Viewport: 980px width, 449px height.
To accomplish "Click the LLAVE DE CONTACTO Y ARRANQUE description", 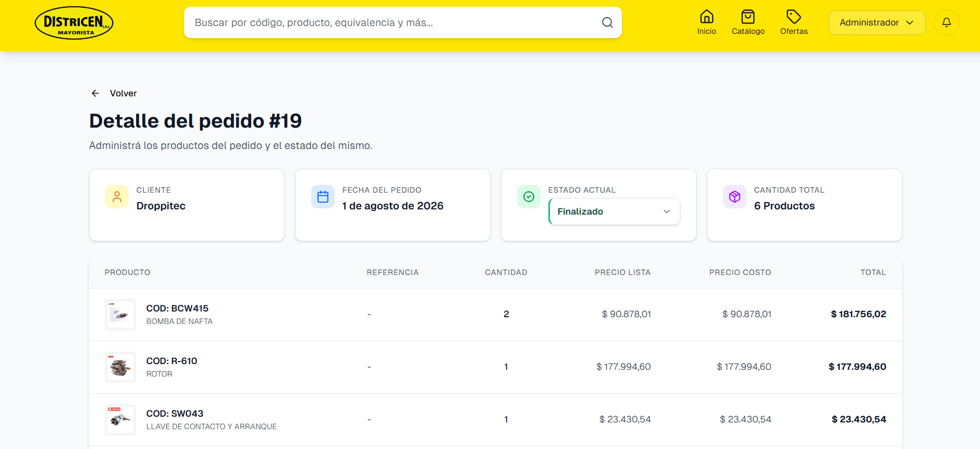I will 211,427.
